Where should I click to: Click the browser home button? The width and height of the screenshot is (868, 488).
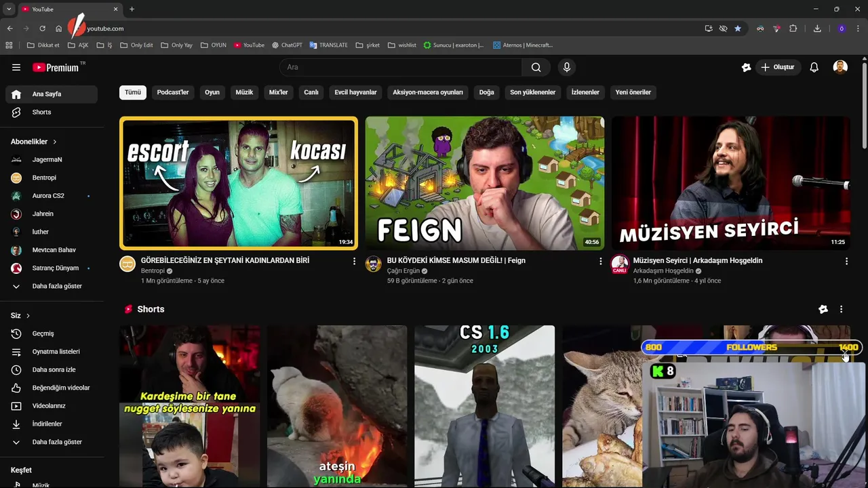[59, 28]
